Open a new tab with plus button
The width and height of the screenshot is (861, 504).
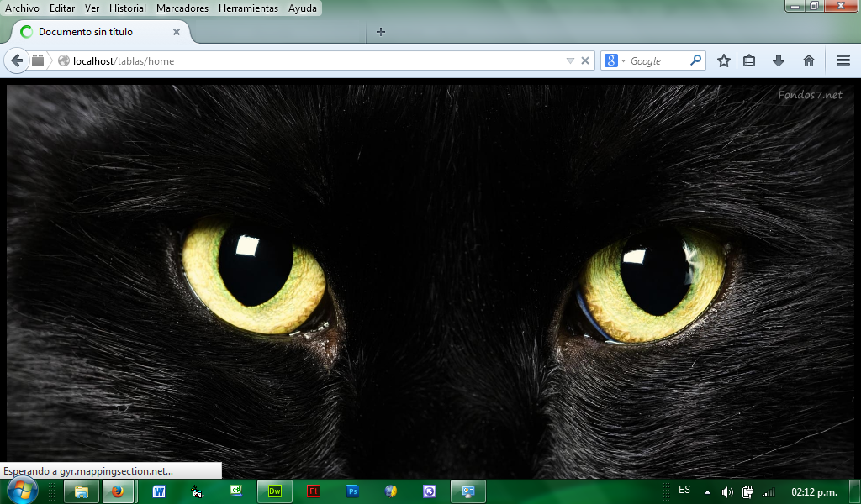click(x=381, y=32)
